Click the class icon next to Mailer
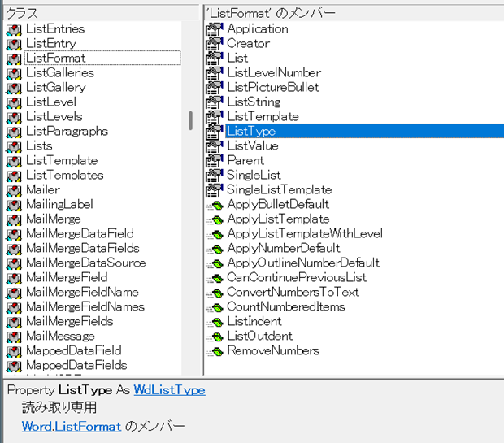Screen dimensions: 504x443 [13, 190]
